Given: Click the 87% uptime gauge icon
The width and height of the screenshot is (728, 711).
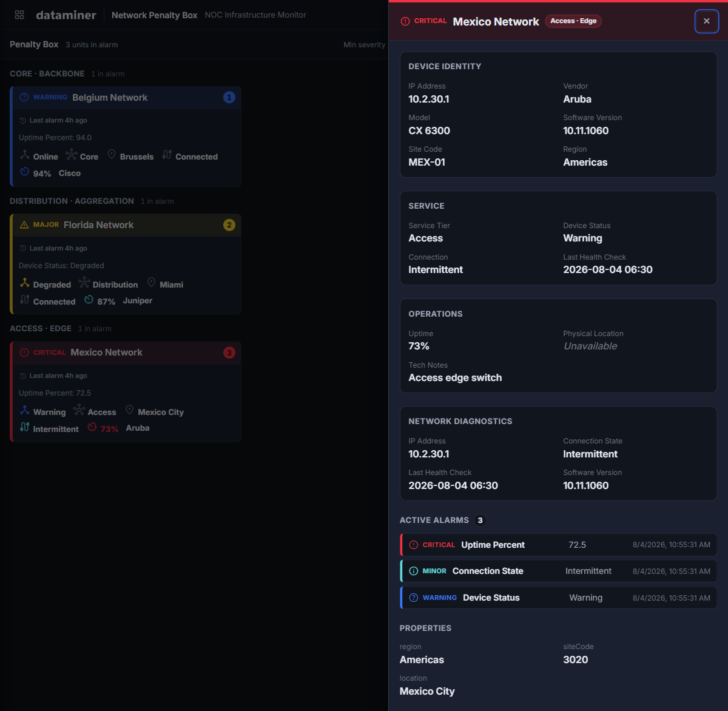Looking at the screenshot, I should pyautogui.click(x=89, y=300).
